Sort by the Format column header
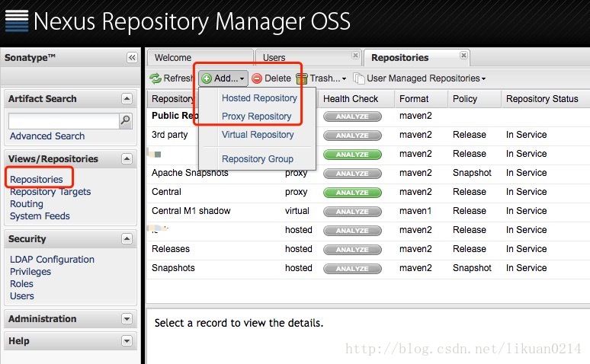 pyautogui.click(x=421, y=99)
